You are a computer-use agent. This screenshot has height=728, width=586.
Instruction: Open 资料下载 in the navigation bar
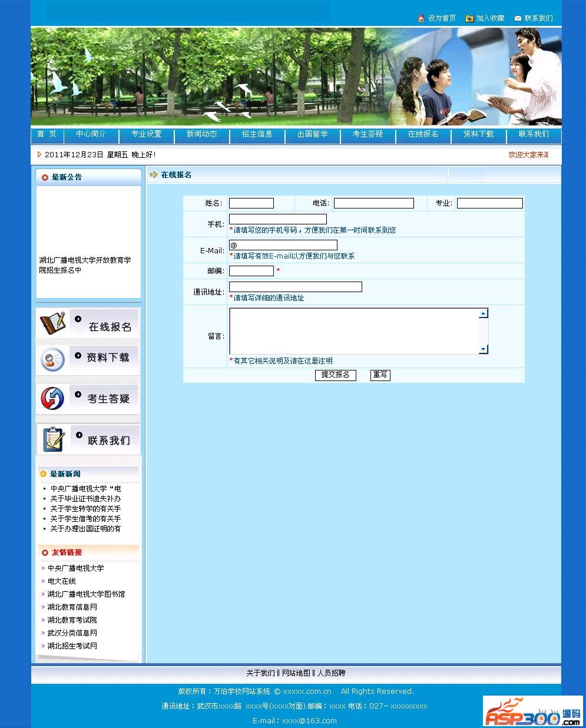click(x=478, y=134)
